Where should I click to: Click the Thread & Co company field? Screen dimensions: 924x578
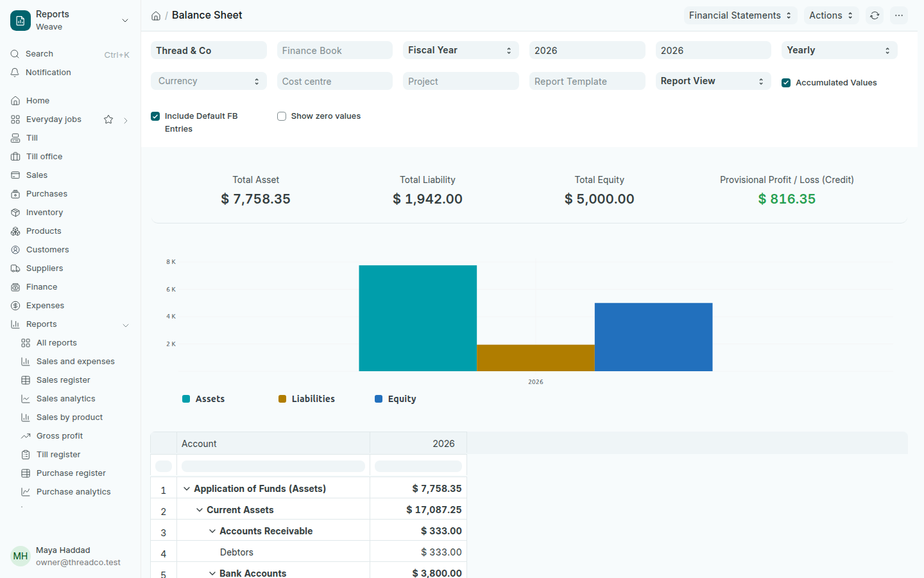[209, 50]
